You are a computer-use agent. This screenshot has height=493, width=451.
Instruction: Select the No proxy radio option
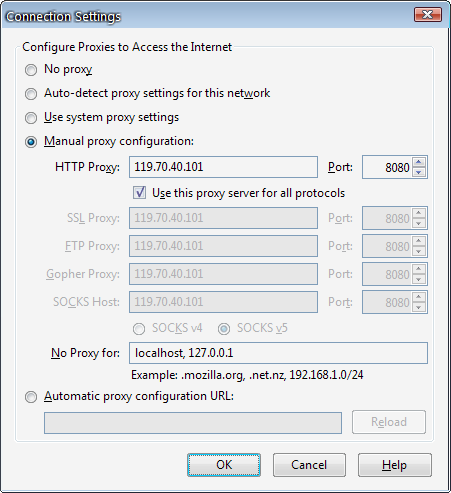[31, 70]
